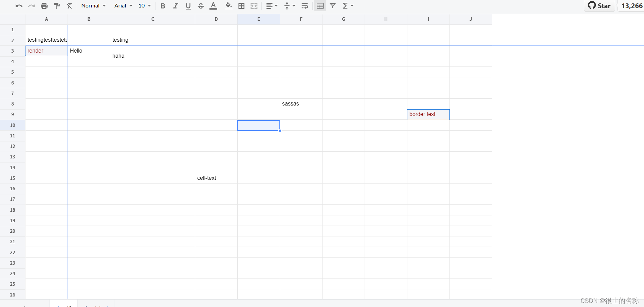Select column H header
Image resolution: width=644 pixels, height=307 pixels.
click(x=386, y=19)
